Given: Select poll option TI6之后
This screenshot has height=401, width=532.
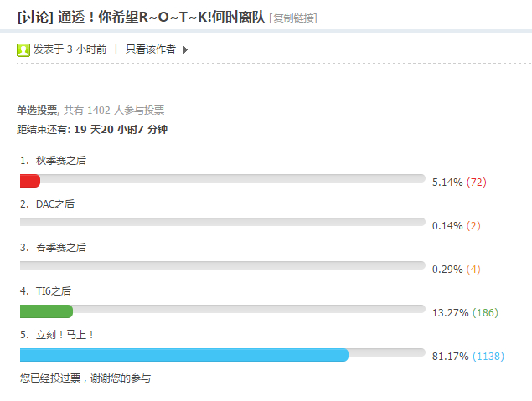Looking at the screenshot, I should pos(54,290).
